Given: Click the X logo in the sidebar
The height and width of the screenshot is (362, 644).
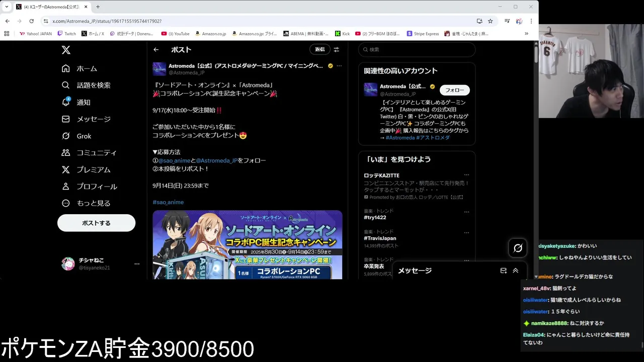Looking at the screenshot, I should click(x=66, y=50).
